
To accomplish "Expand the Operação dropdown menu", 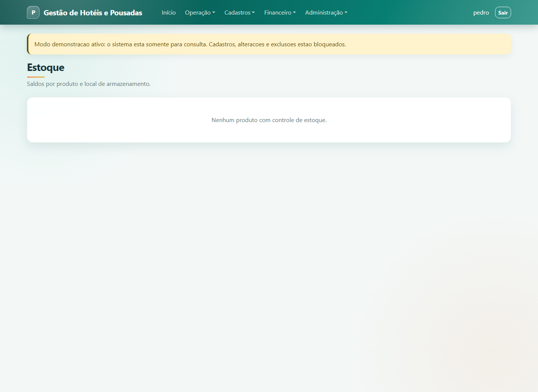I will 200,12.
